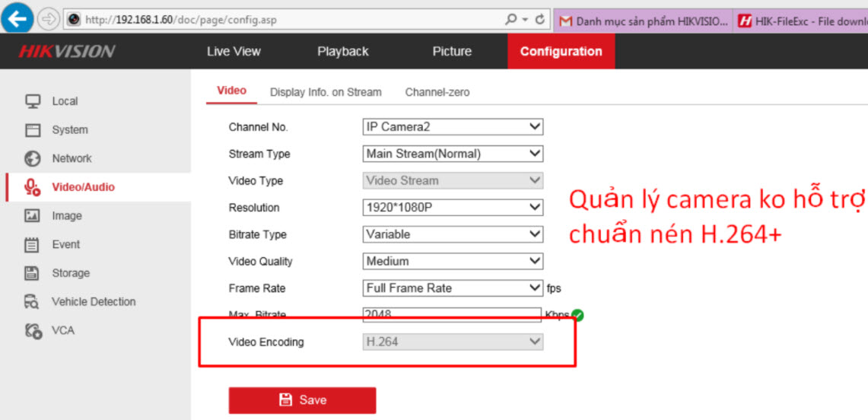Select the Configuration tab
Screen dimensions: 868x420
point(561,52)
